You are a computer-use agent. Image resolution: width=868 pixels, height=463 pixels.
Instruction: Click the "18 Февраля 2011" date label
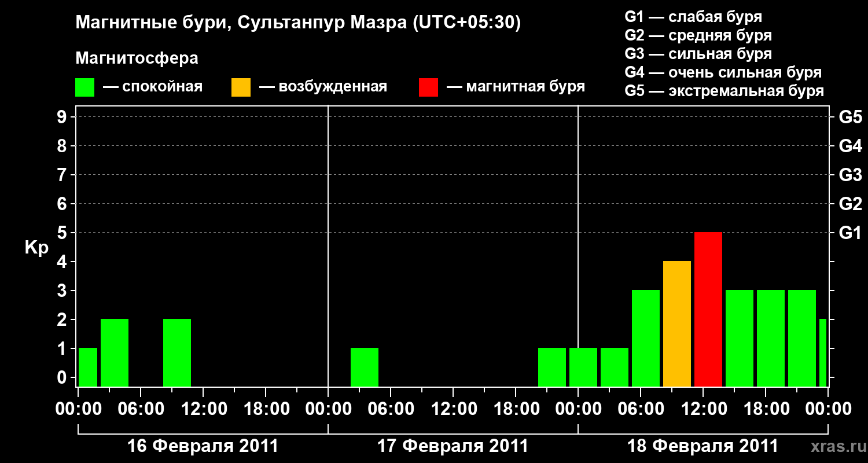(703, 446)
